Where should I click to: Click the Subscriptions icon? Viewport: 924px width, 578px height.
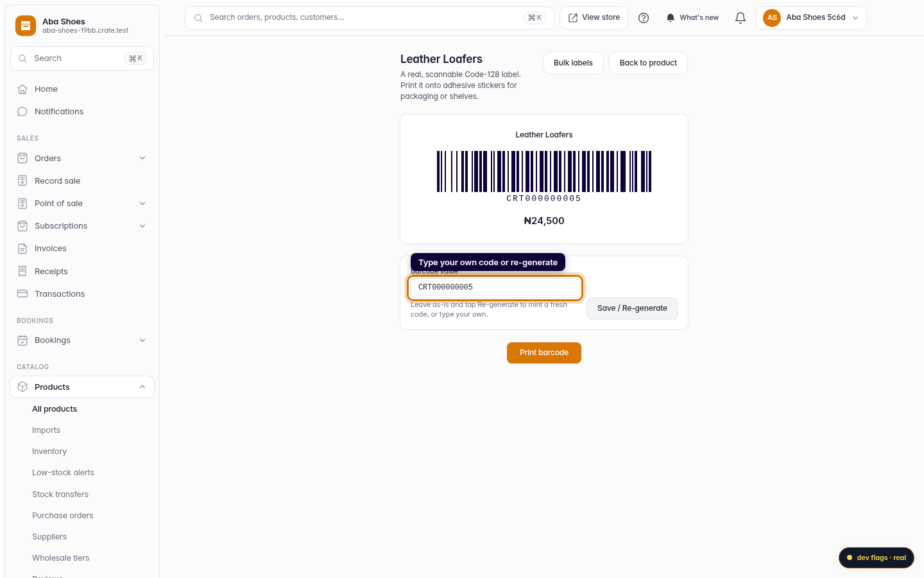pyautogui.click(x=22, y=226)
